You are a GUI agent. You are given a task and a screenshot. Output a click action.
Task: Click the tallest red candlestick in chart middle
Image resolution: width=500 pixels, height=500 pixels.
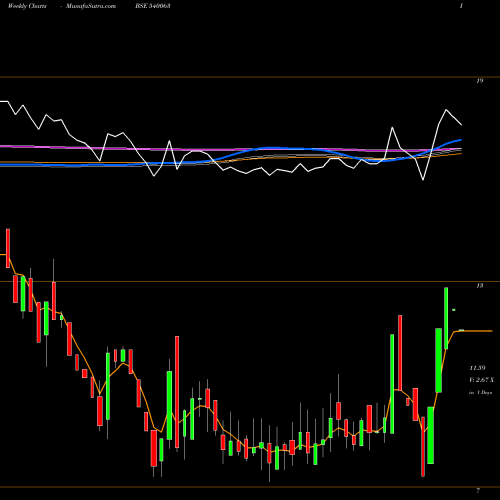coord(177,392)
